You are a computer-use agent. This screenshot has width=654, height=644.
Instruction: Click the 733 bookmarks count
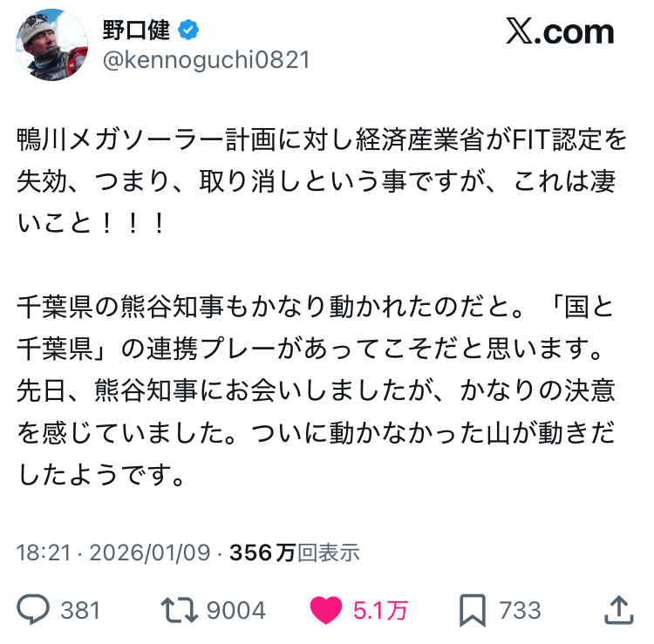pyautogui.click(x=520, y=611)
